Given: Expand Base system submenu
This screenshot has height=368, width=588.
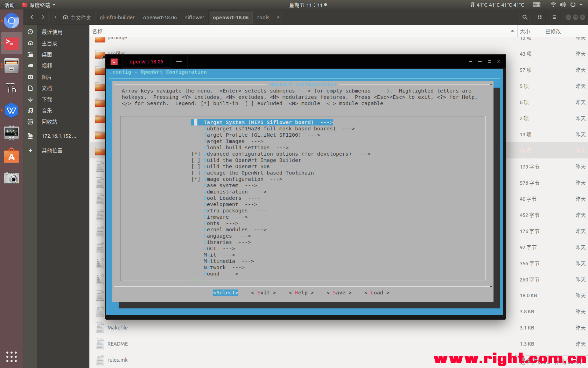Looking at the screenshot, I should [x=230, y=185].
